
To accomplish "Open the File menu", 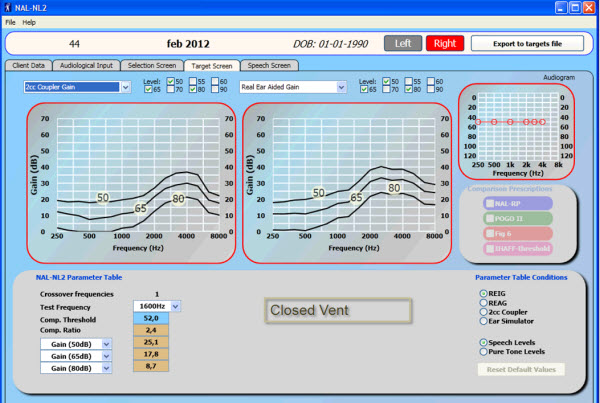I will (10, 23).
